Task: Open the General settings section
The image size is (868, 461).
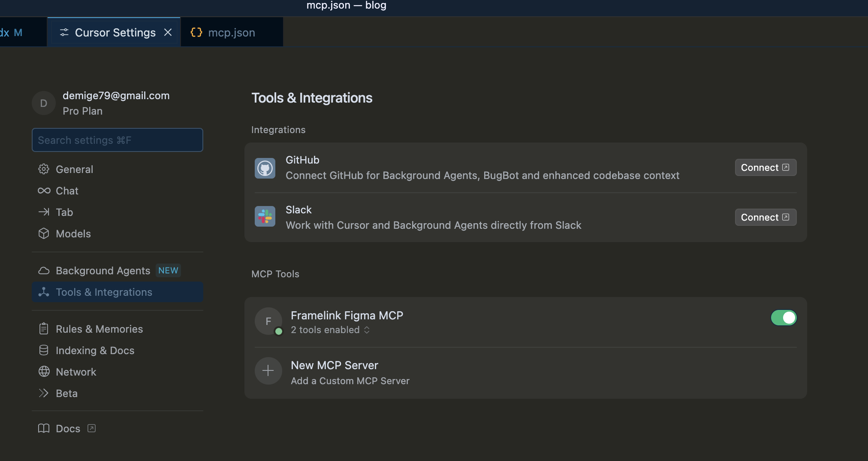Action: click(117, 169)
